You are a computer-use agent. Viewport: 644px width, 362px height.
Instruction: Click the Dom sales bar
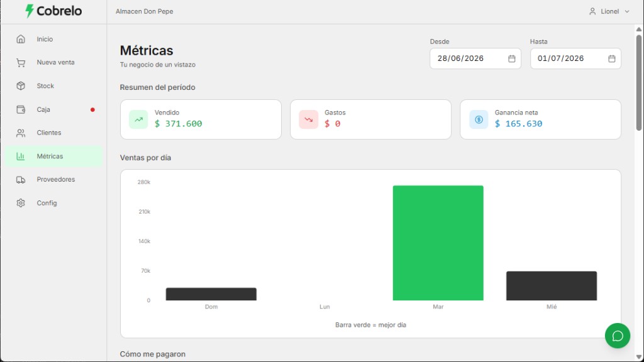click(x=211, y=294)
